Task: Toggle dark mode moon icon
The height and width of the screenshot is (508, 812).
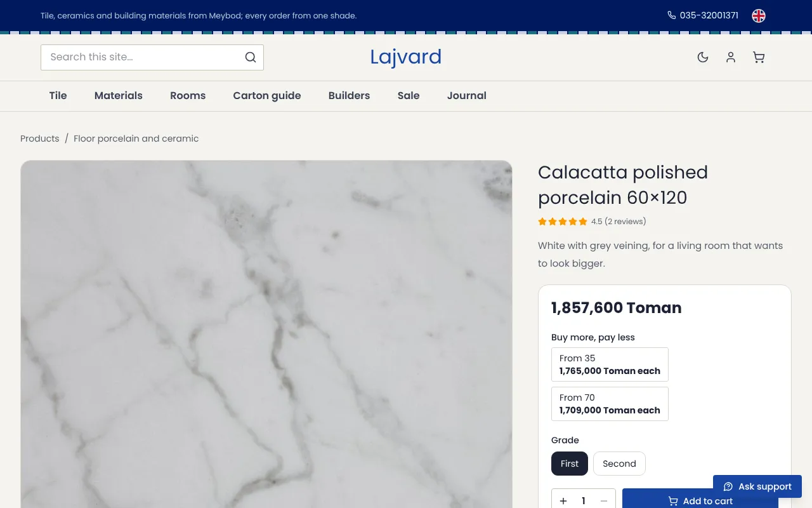Action: pos(703,57)
